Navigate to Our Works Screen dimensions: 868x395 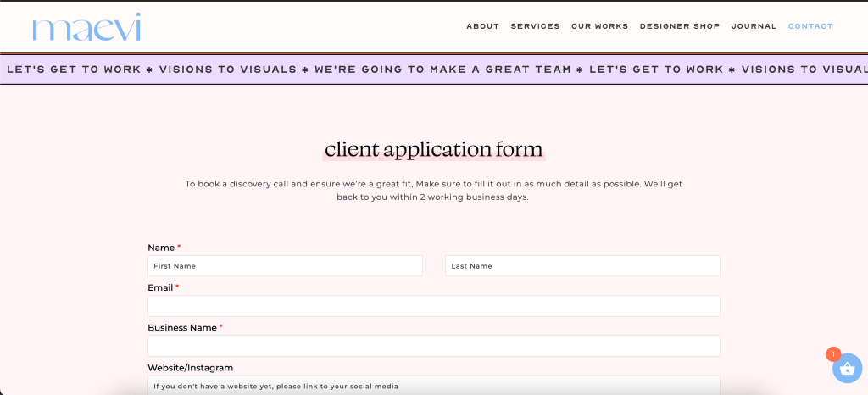599,26
